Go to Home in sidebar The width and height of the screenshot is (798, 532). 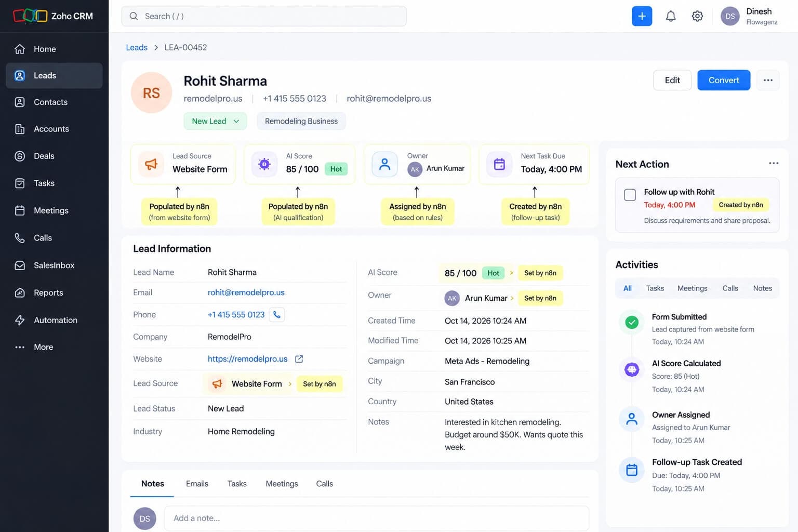click(x=54, y=49)
